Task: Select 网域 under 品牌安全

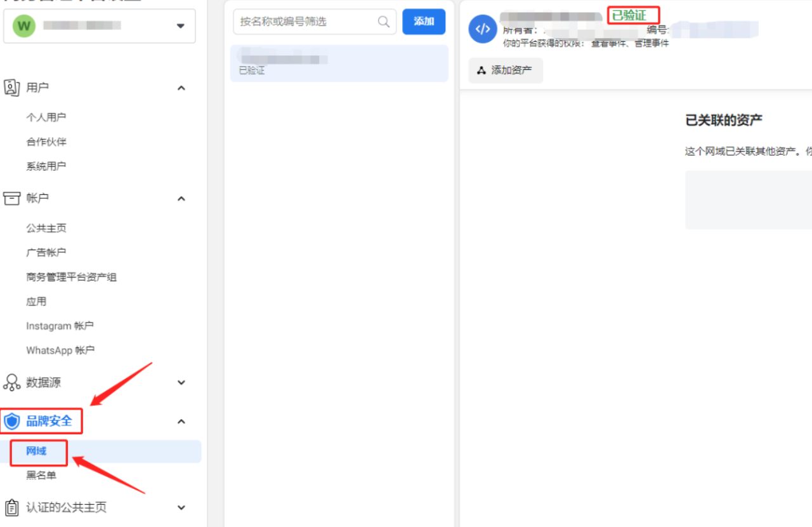Action: (x=36, y=451)
